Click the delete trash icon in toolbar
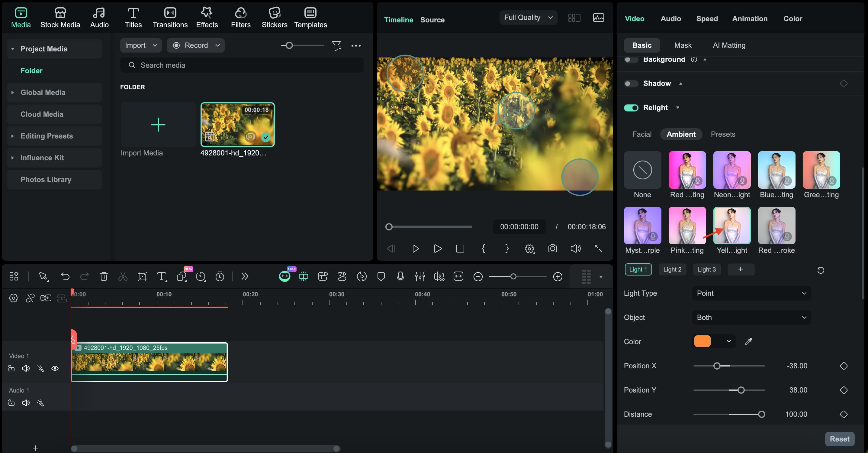This screenshot has width=868, height=453. tap(104, 277)
